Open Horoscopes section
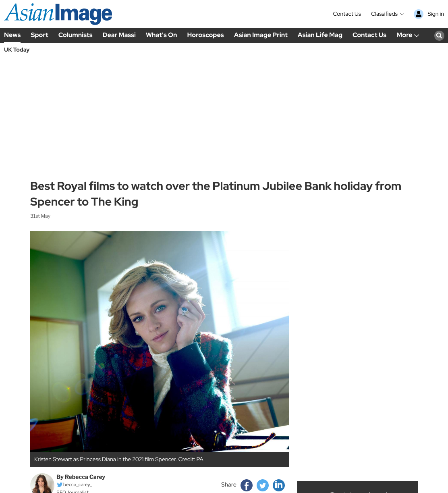This screenshot has height=493, width=448. [205, 35]
